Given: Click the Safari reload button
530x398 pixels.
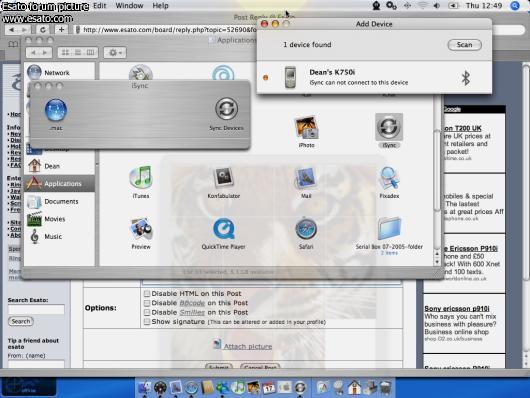Looking at the screenshot, I should point(43,30).
